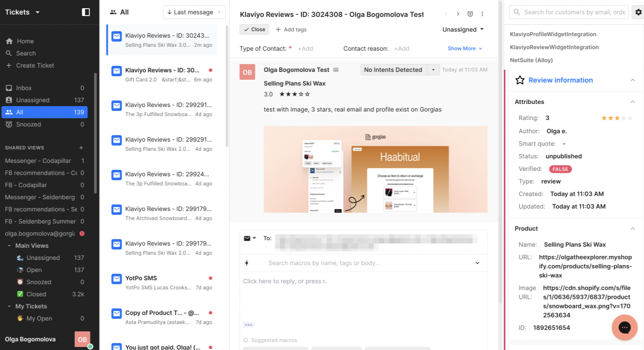Viewport: 644px width, 350px height.
Task: Add a Contact reason value
Action: point(402,49)
